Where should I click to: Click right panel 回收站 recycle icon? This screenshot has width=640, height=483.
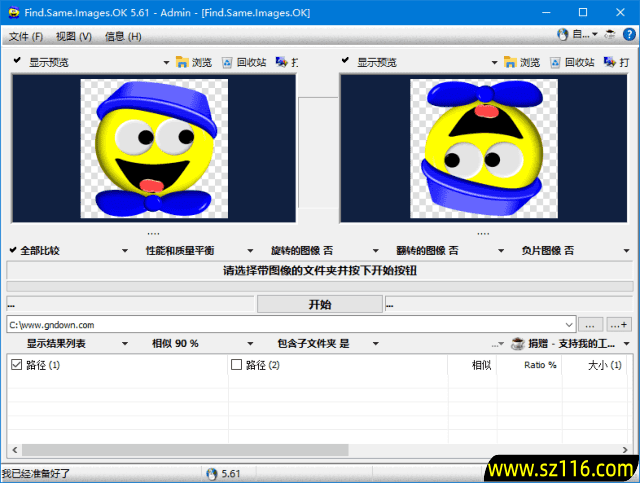point(555,62)
